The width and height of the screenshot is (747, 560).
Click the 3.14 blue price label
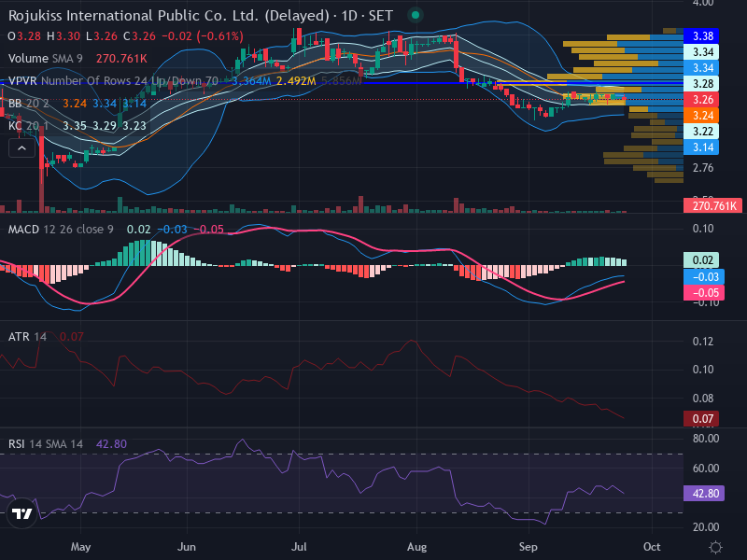701,147
